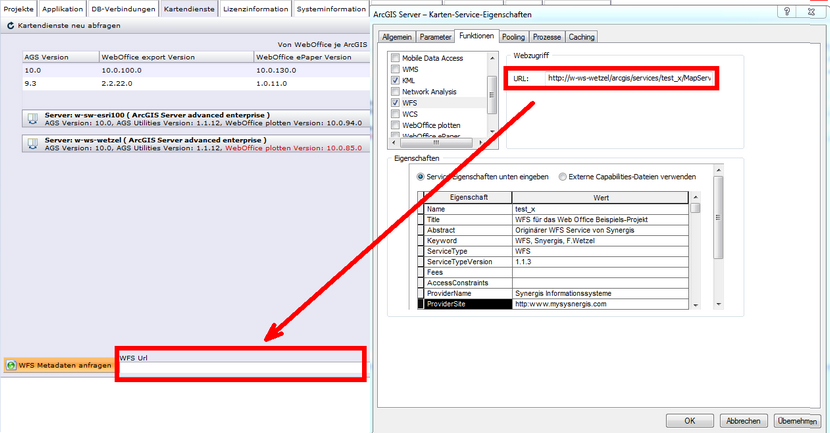830x433 pixels.
Task: Select the Title value cell
Action: point(601,220)
